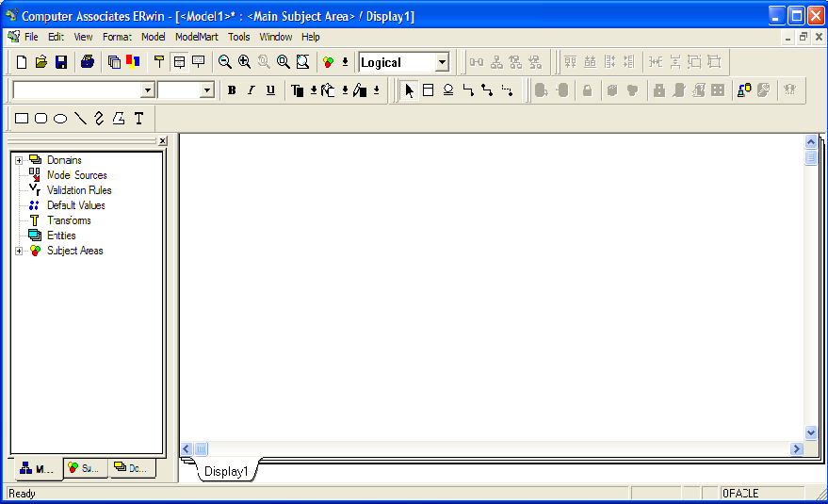Save the model with the floppy disk icon
Screen dimensions: 828x504
coord(61,62)
